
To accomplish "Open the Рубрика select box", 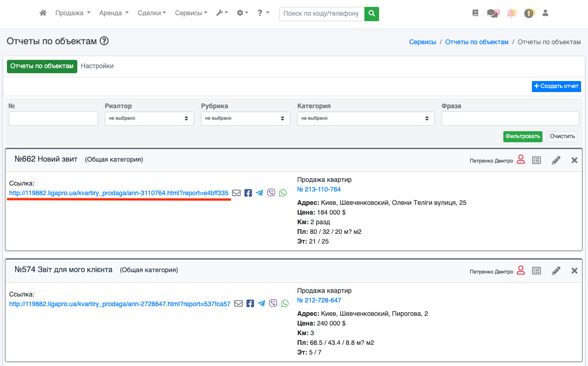I will coord(245,118).
